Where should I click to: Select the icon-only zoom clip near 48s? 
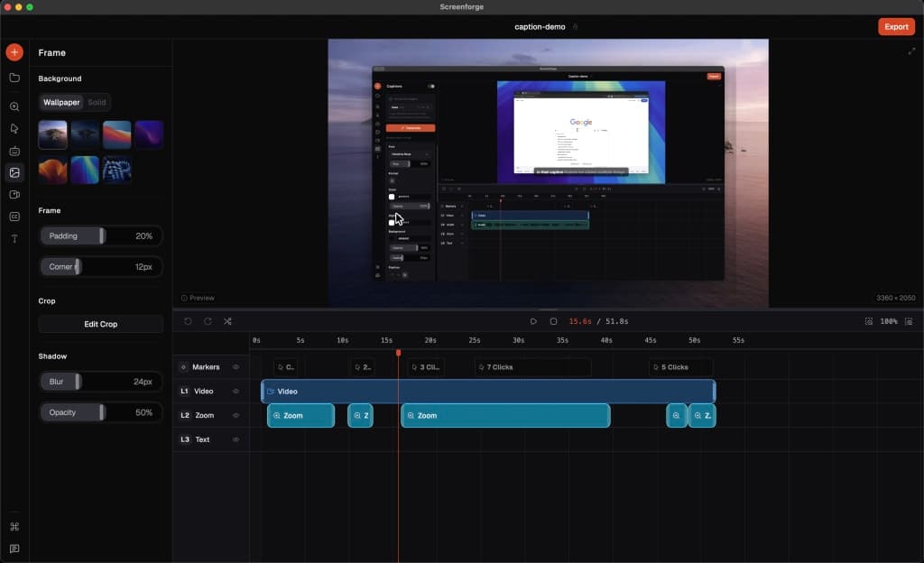pos(677,415)
